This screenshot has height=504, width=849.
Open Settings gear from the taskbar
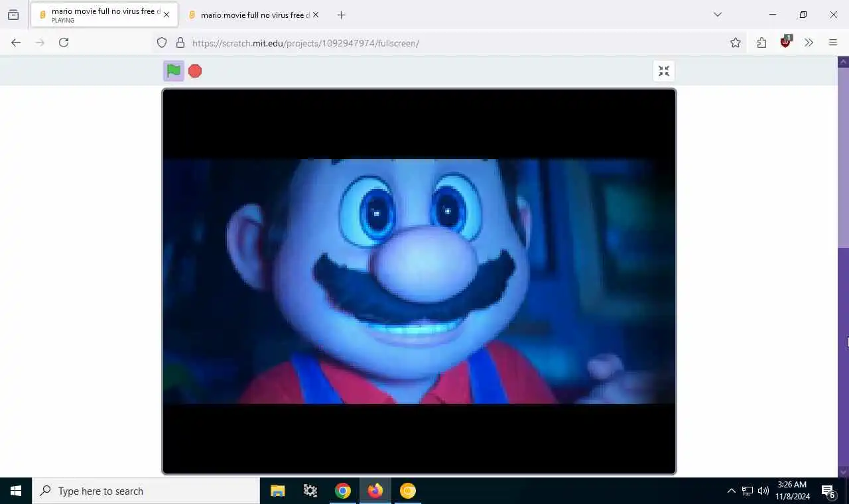310,491
